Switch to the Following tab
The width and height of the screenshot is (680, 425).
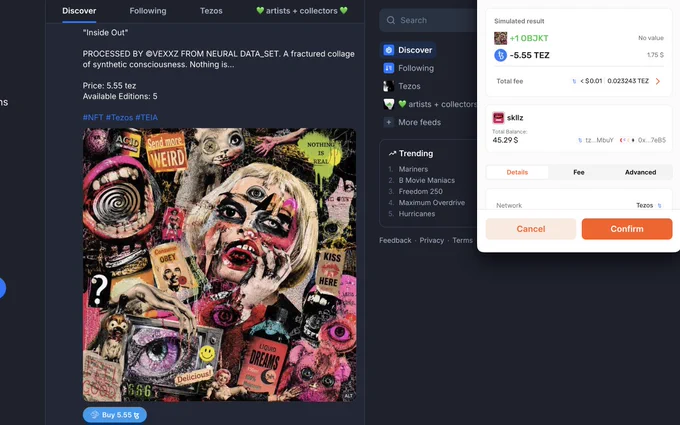coord(147,11)
